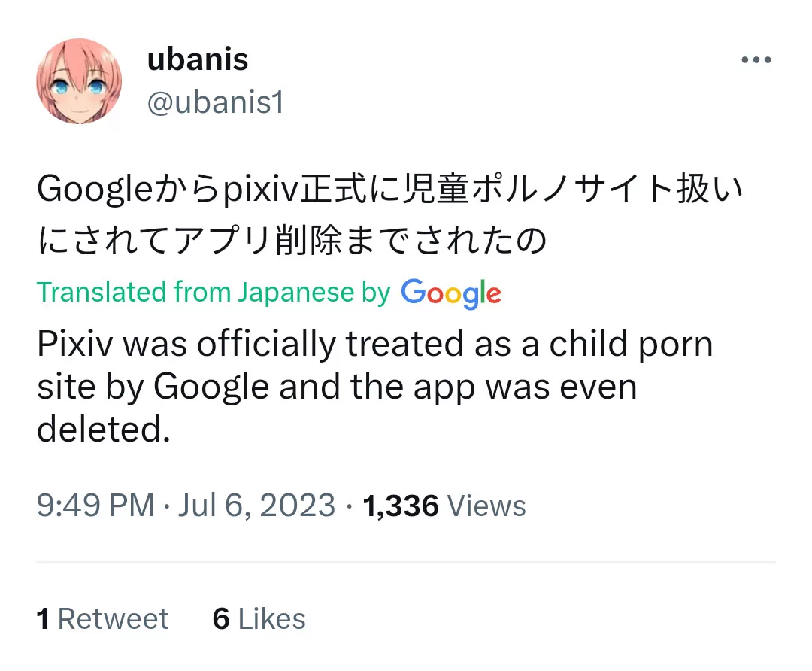Open the "6 Likes" list
Image resolution: width=812 pixels, height=671 pixels.
click(259, 618)
